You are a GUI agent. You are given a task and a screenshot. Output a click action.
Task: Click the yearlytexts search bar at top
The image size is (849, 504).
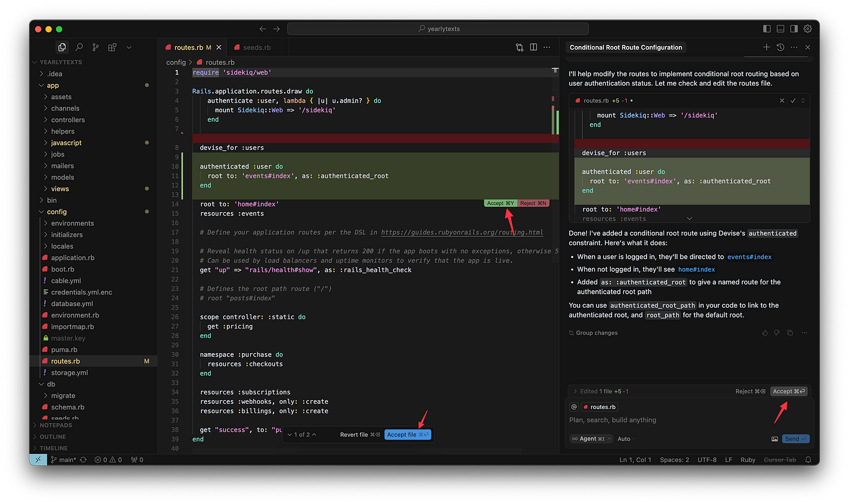click(x=437, y=28)
